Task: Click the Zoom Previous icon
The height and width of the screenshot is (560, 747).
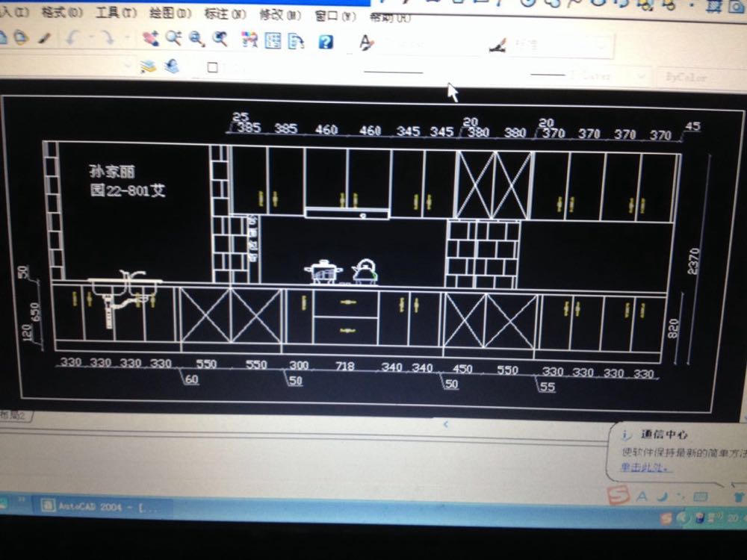Action: pyautogui.click(x=220, y=39)
